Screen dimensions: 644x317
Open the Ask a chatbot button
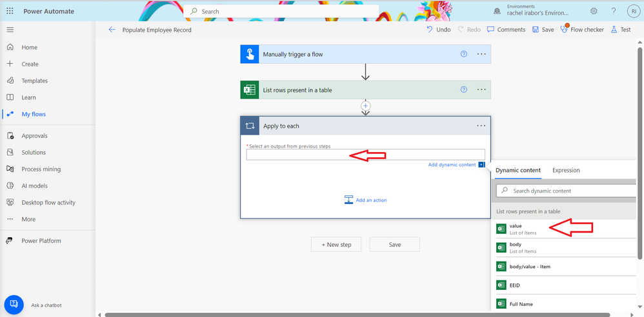pyautogui.click(x=14, y=305)
